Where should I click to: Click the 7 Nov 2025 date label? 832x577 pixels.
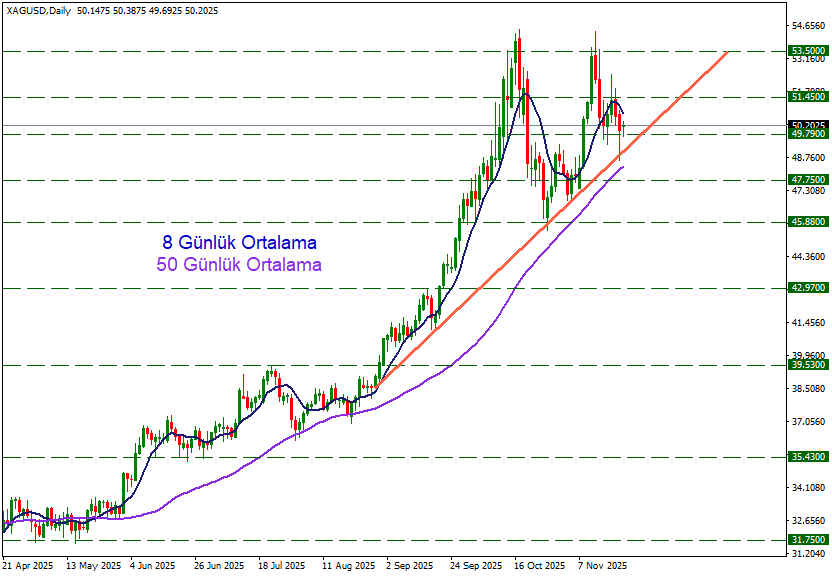(602, 566)
